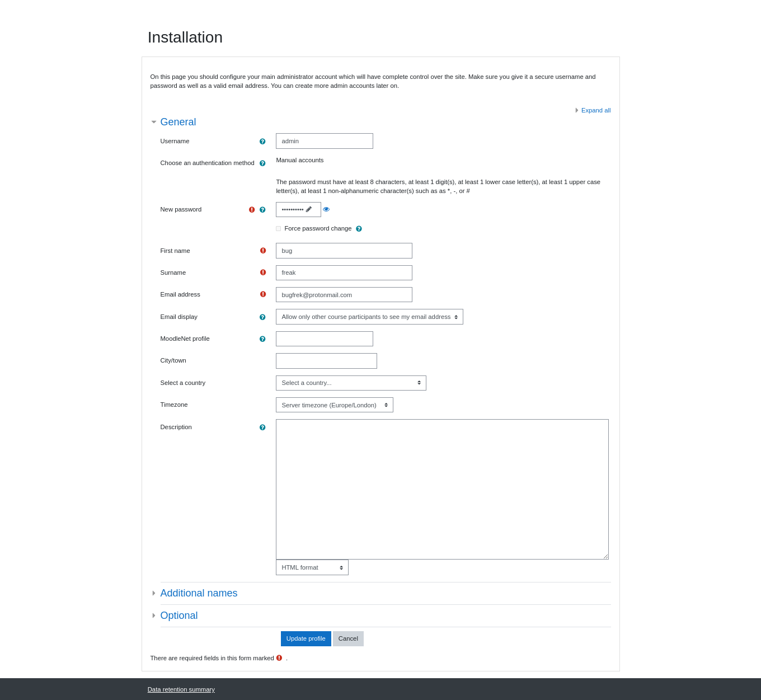
Task: Click the Username help icon
Action: (x=262, y=142)
